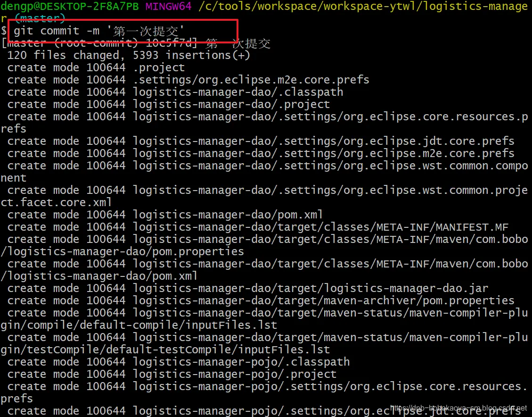Click the user host text dengp@DESKTOP-2F8A7PB
This screenshot has height=417, width=532.
(70, 6)
